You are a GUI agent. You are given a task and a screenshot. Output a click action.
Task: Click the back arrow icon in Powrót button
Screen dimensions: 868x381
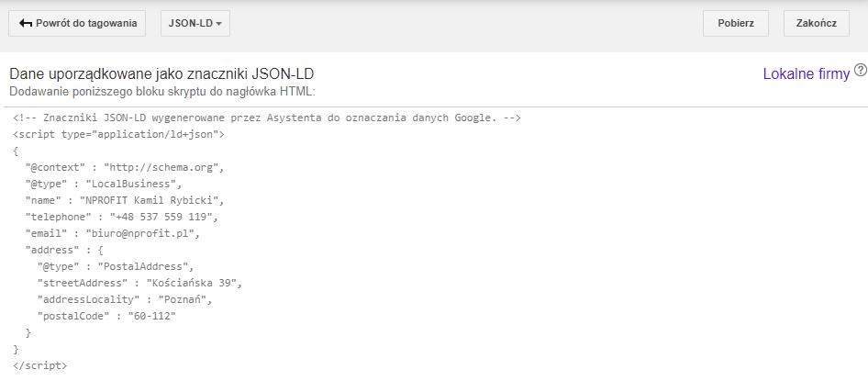(x=25, y=24)
